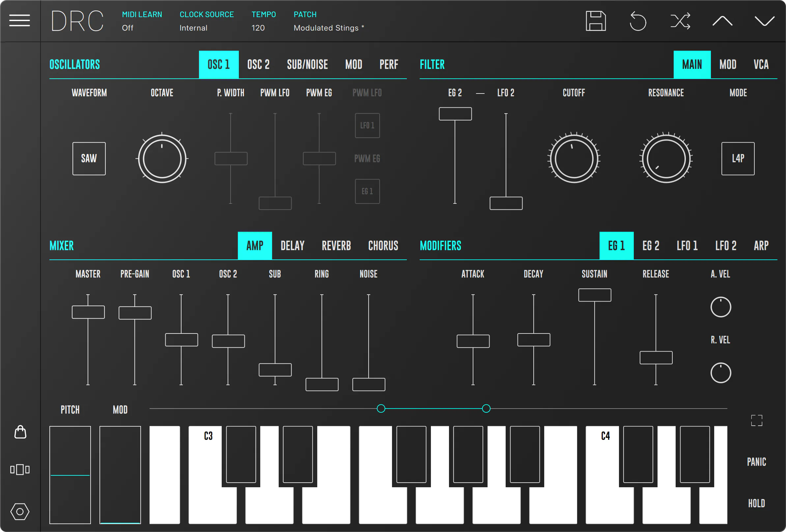Open the REVERB tab in the Mixer
Image resolution: width=786 pixels, height=532 pixels.
pyautogui.click(x=336, y=246)
